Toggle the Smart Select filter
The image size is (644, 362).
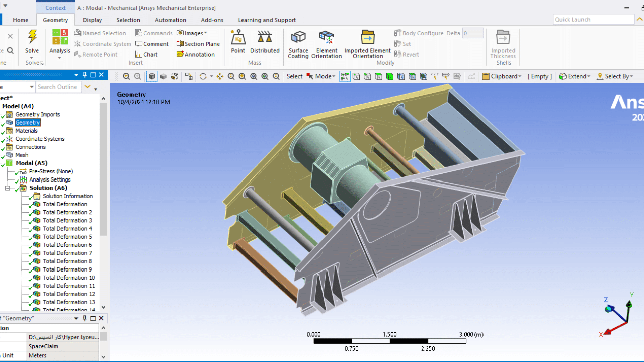pyautogui.click(x=345, y=76)
